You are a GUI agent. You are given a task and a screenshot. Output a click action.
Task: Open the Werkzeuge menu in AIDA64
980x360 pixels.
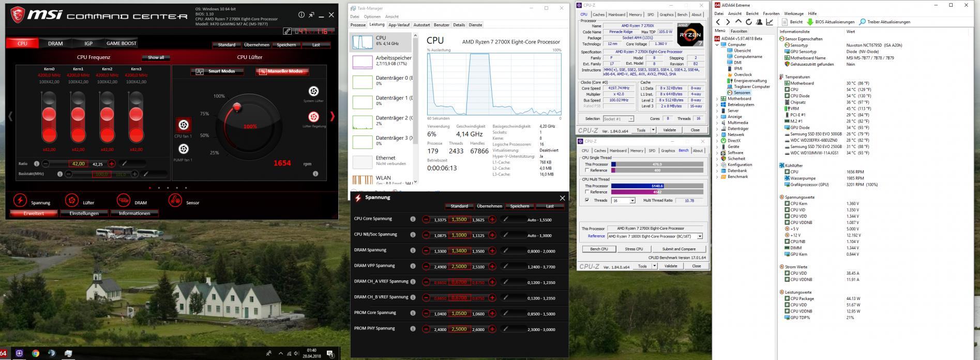click(x=794, y=13)
